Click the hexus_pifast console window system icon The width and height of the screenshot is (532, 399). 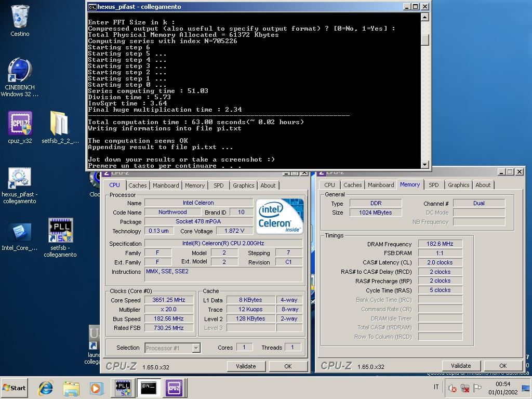[x=92, y=7]
